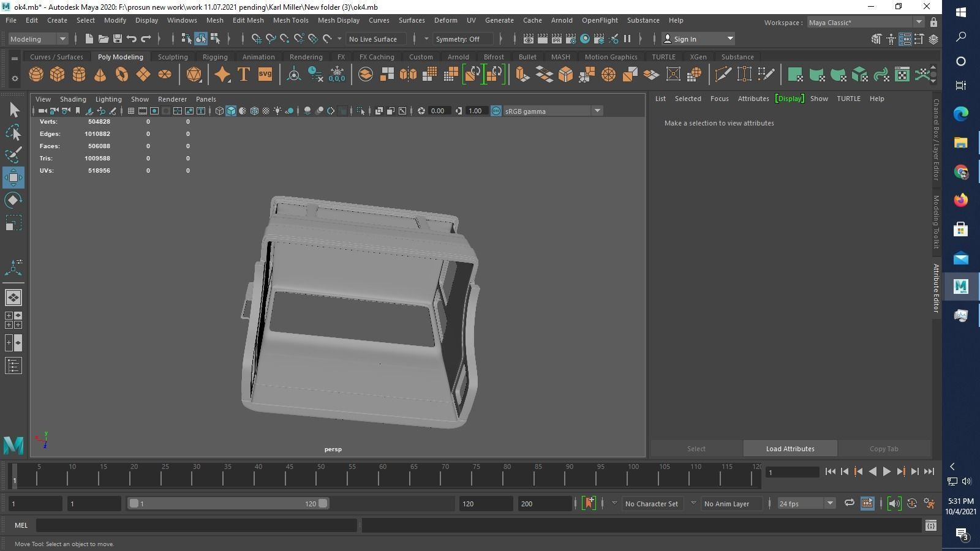This screenshot has height=551, width=980.
Task: Click the playback range slider bar
Action: click(x=228, y=503)
